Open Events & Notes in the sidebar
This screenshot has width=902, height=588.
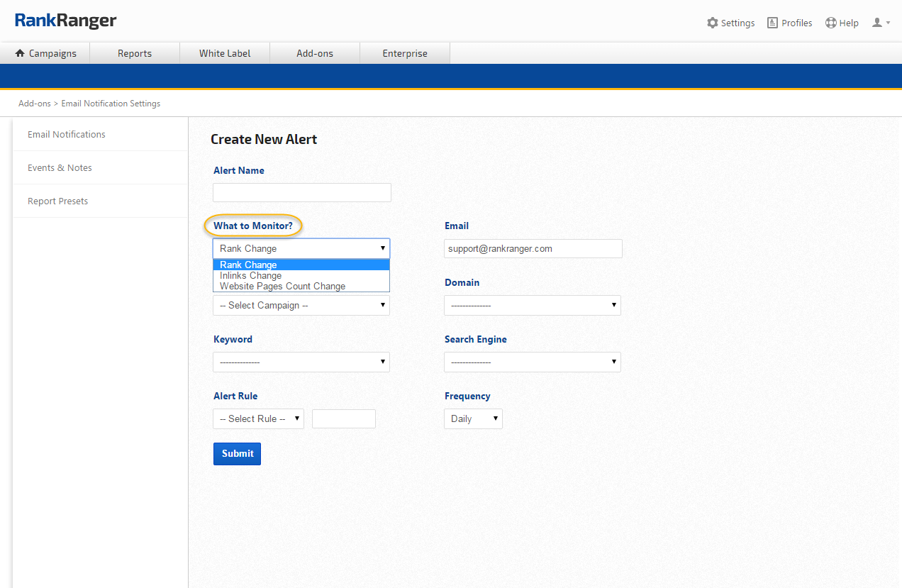60,167
